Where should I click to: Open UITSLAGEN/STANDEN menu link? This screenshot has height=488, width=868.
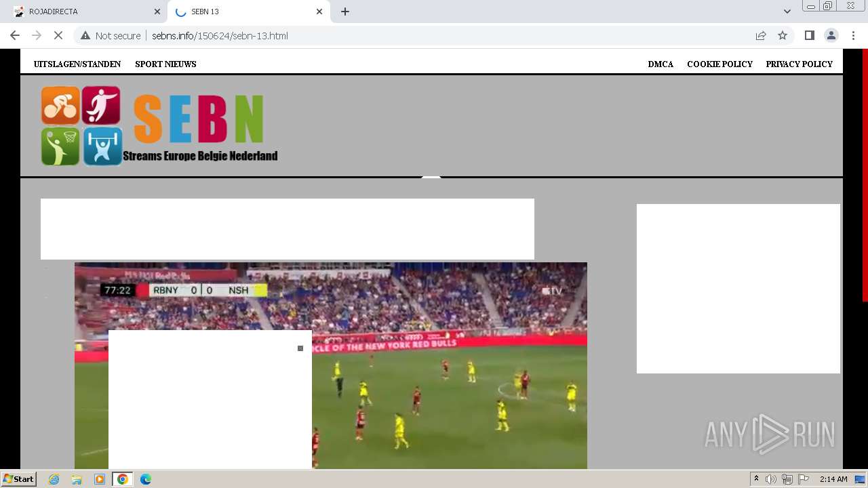(77, 64)
